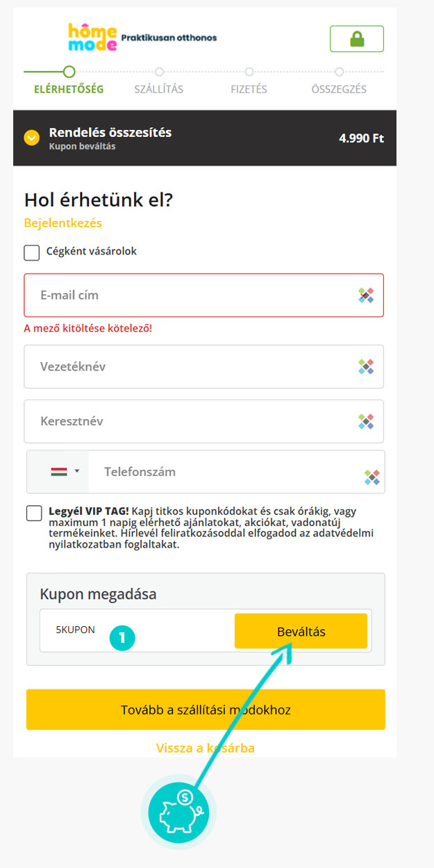This screenshot has width=434, height=868.
Task: Enable the Legyél VIP TAG newsletter checkbox
Action: tap(34, 514)
